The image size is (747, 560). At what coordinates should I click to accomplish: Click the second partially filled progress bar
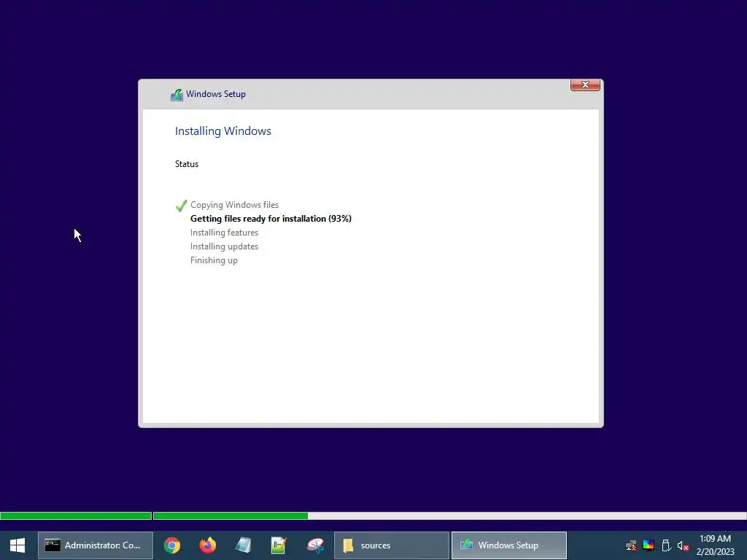coord(449,516)
